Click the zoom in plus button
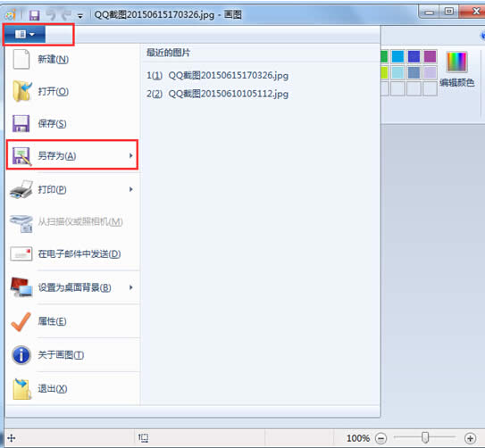 (470, 438)
